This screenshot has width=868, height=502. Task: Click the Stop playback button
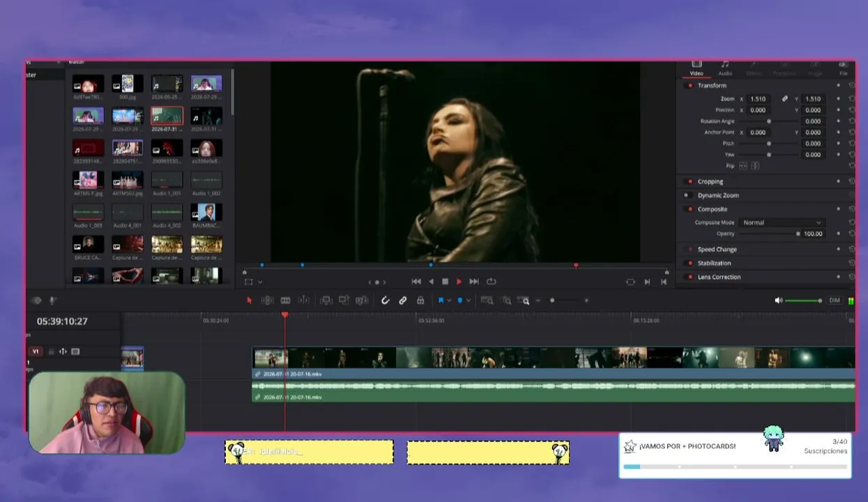pyautogui.click(x=445, y=282)
